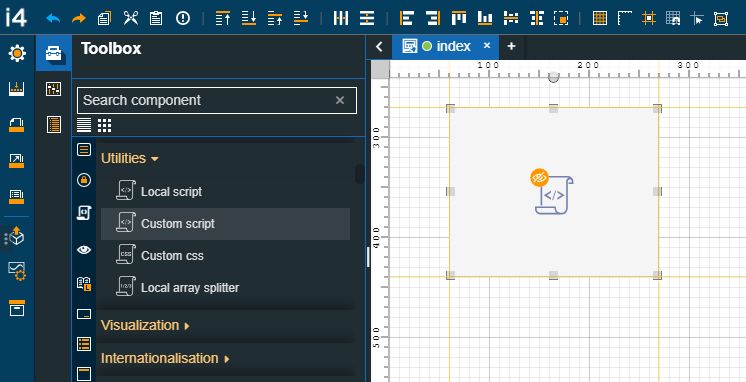Click the Align bottom icon
746x382 pixels.
(x=485, y=18)
